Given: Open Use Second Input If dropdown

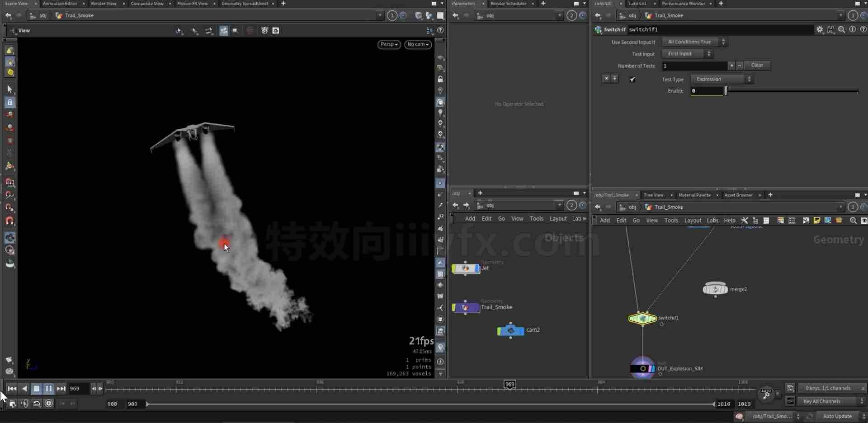Looking at the screenshot, I should pos(694,42).
